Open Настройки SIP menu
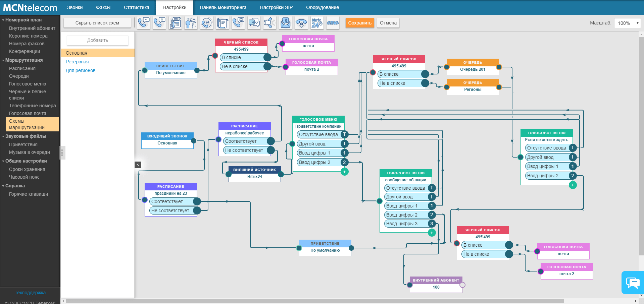Screen dimensions: 644x304 [x=276, y=7]
